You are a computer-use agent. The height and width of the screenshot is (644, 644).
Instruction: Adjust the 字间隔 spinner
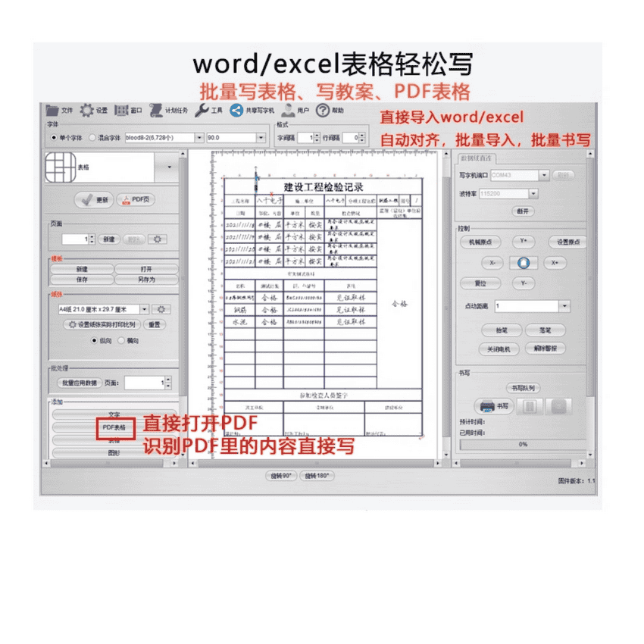click(x=317, y=138)
